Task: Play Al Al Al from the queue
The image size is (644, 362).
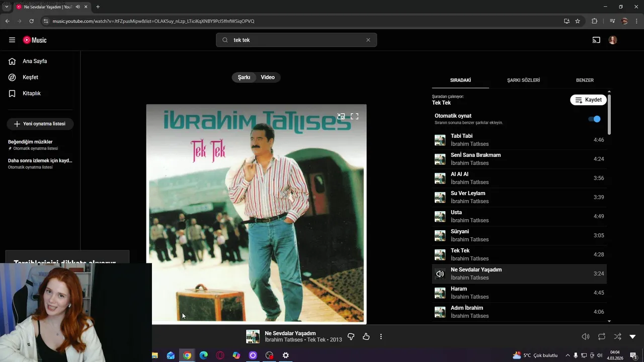Action: tap(519, 178)
